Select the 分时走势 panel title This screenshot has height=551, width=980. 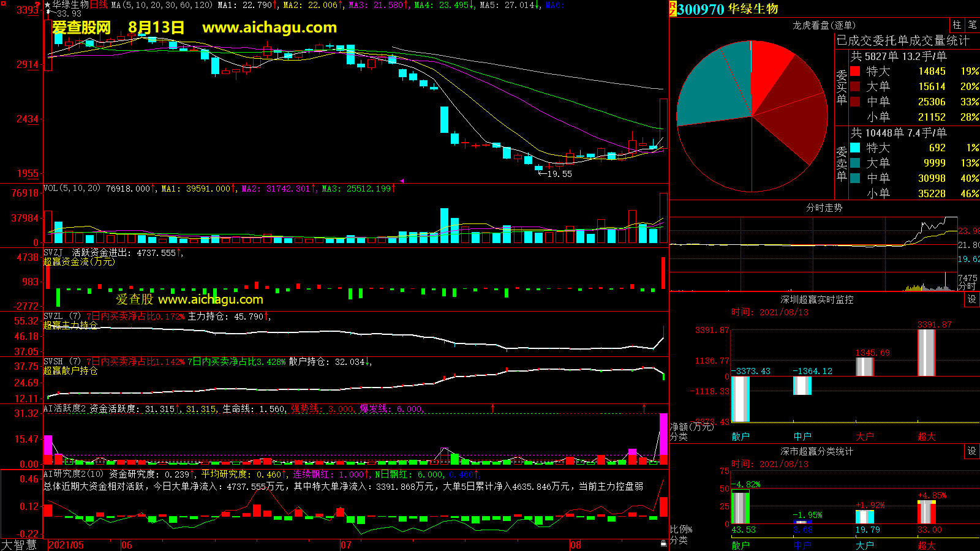point(824,208)
